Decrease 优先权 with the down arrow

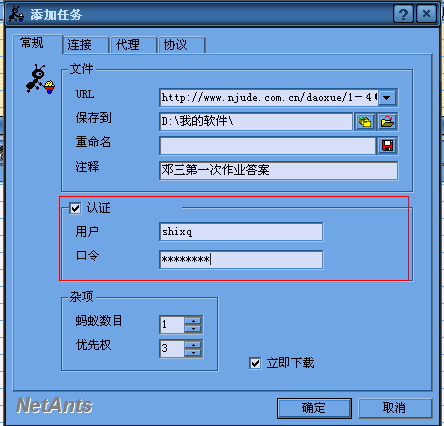coord(193,353)
